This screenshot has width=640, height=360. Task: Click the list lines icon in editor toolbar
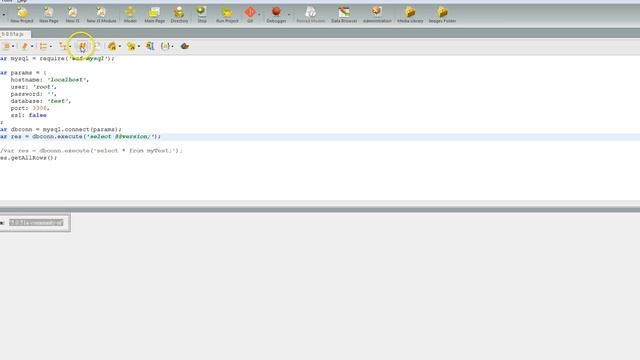coord(43,46)
